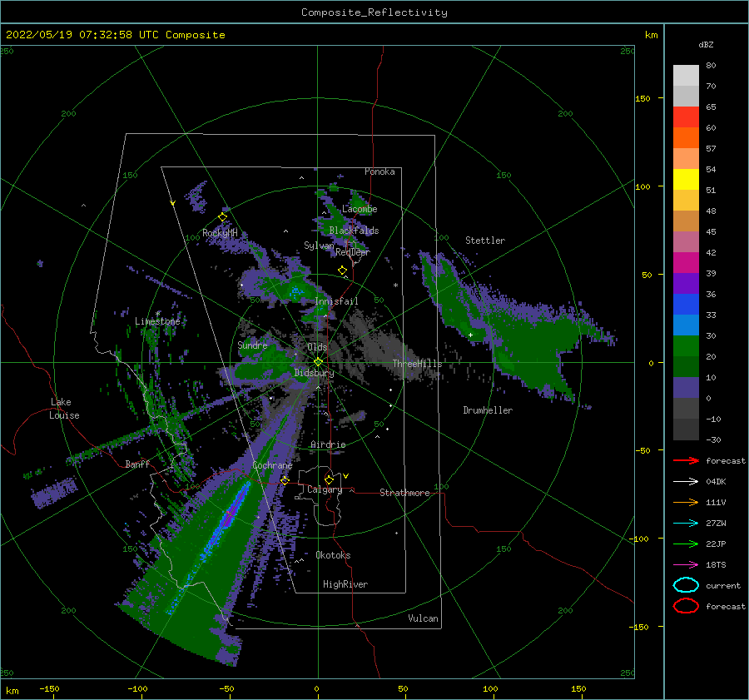This screenshot has height=700, width=749.
Task: Click the Cochrane city label
Action: [272, 465]
